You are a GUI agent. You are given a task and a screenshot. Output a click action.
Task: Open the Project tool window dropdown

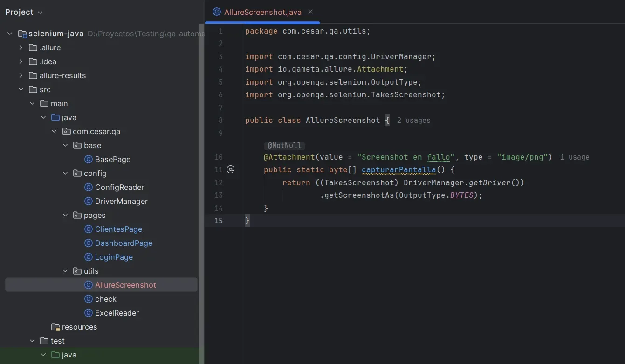click(x=24, y=12)
